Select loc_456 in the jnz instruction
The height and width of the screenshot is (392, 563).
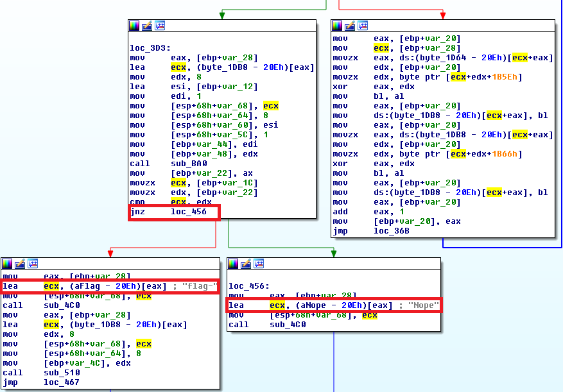pos(189,212)
